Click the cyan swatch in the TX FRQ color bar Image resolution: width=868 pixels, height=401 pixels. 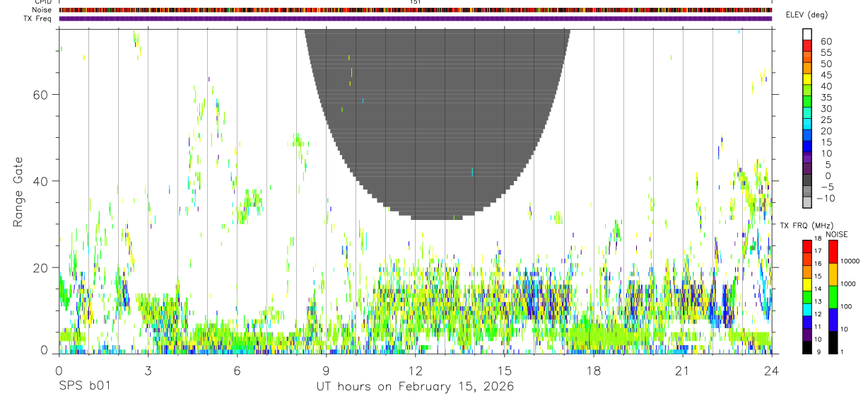point(807,310)
